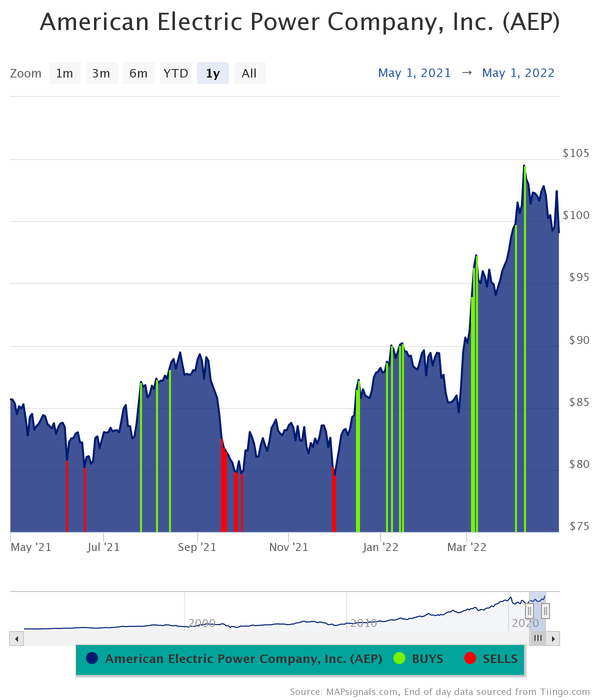Click the $90 y-axis label
The image size is (600, 700).
[579, 340]
